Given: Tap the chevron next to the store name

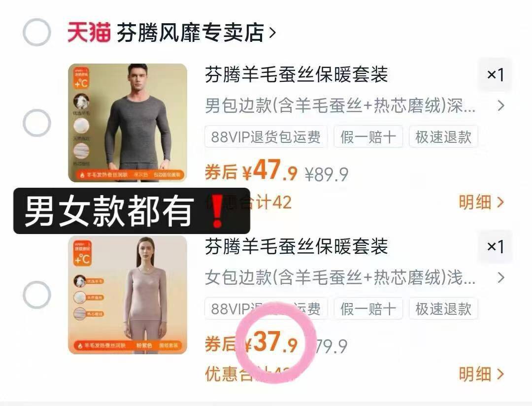Looking at the screenshot, I should coord(272,33).
